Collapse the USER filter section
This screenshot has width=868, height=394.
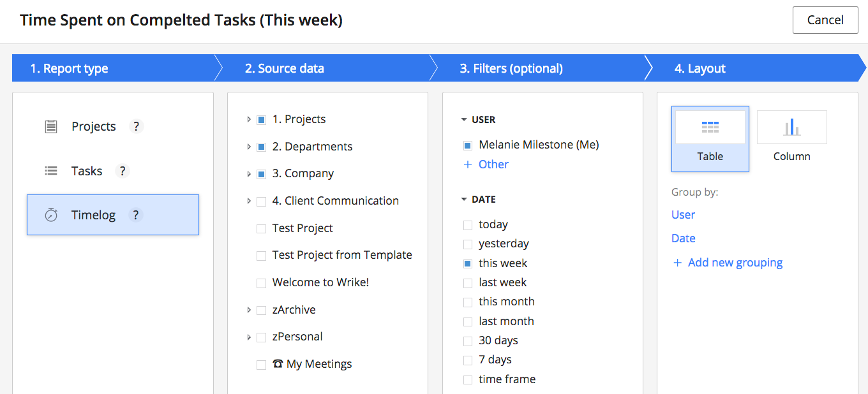pos(464,120)
